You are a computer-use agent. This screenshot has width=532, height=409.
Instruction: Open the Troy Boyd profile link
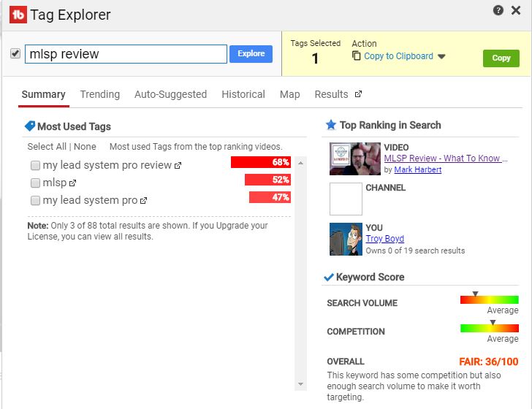pyautogui.click(x=384, y=239)
